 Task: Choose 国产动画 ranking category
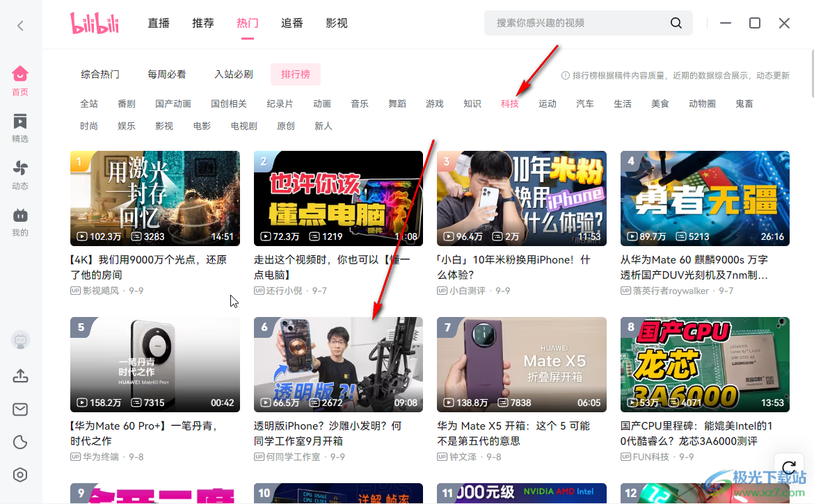(173, 104)
